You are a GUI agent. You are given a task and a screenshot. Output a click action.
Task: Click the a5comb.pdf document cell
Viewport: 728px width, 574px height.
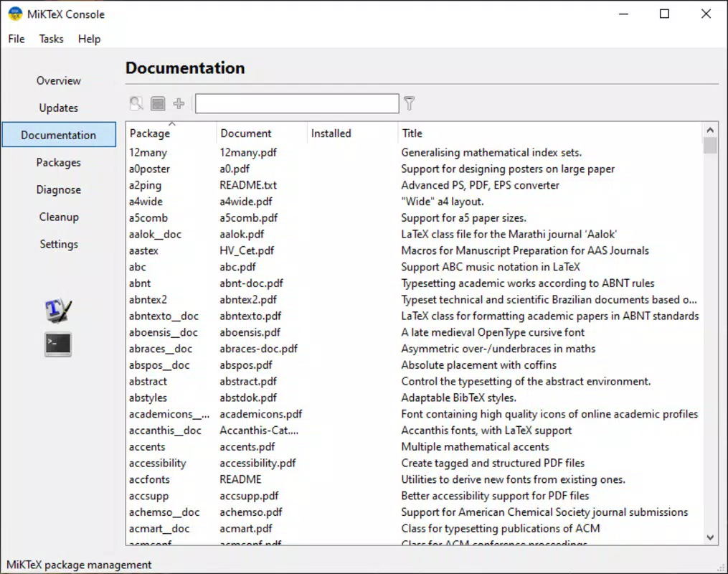(248, 218)
